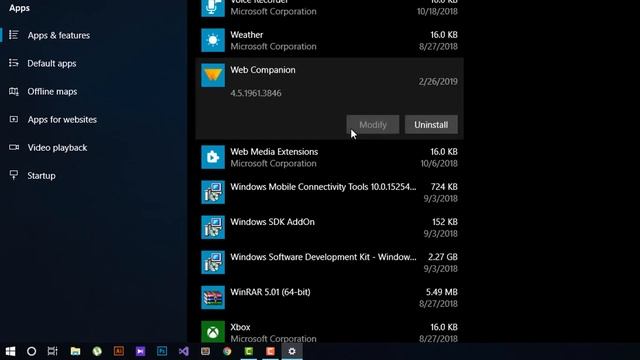Viewport: 640px width, 360px height.
Task: Open green round icon on taskbar
Action: (97, 351)
